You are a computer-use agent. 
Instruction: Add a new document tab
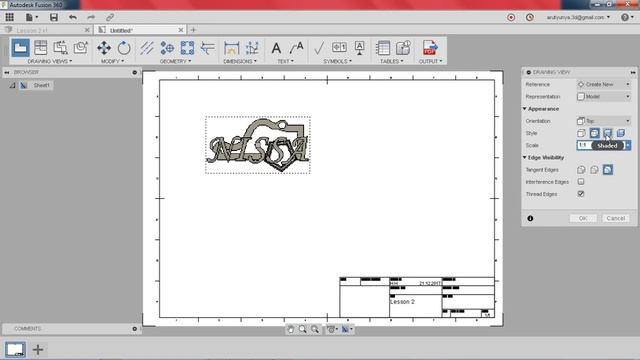(193, 30)
